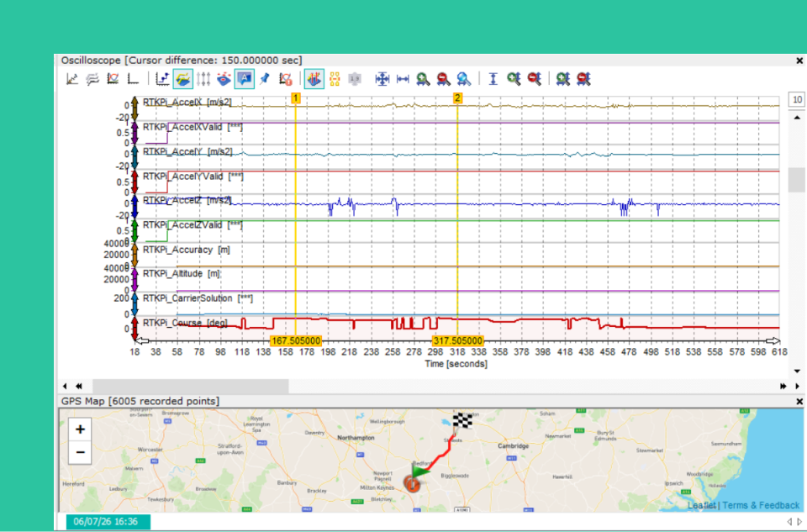Select cursor marker 2 at top of graph
Viewport: 807px width, 532px height.
pos(457,97)
